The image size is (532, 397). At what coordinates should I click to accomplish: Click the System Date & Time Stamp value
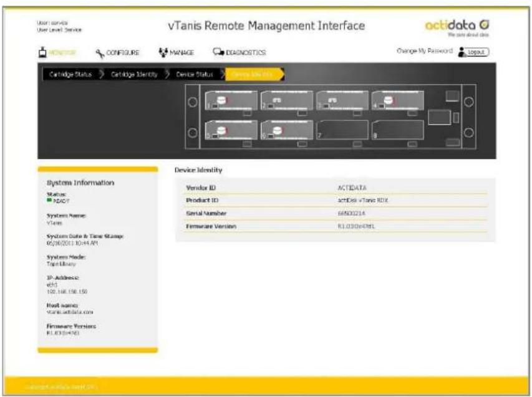pyautogui.click(x=72, y=243)
